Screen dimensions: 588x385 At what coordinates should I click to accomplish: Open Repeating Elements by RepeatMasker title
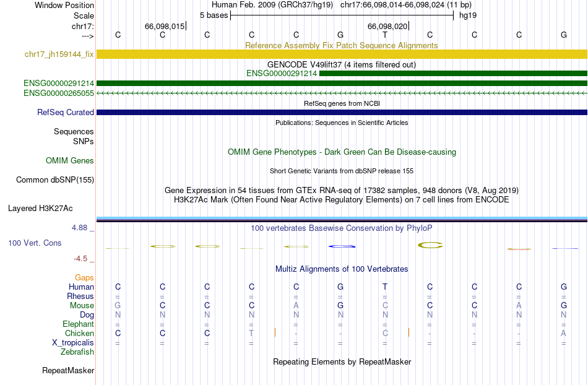(x=342, y=361)
